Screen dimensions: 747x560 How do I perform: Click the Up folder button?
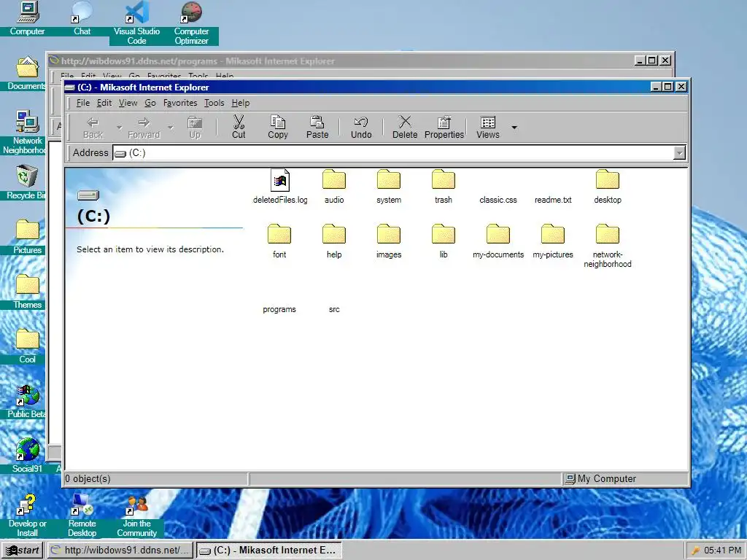click(x=195, y=127)
